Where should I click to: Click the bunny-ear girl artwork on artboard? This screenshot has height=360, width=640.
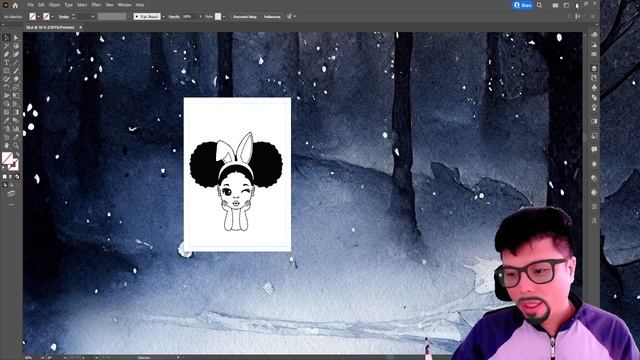(x=236, y=182)
